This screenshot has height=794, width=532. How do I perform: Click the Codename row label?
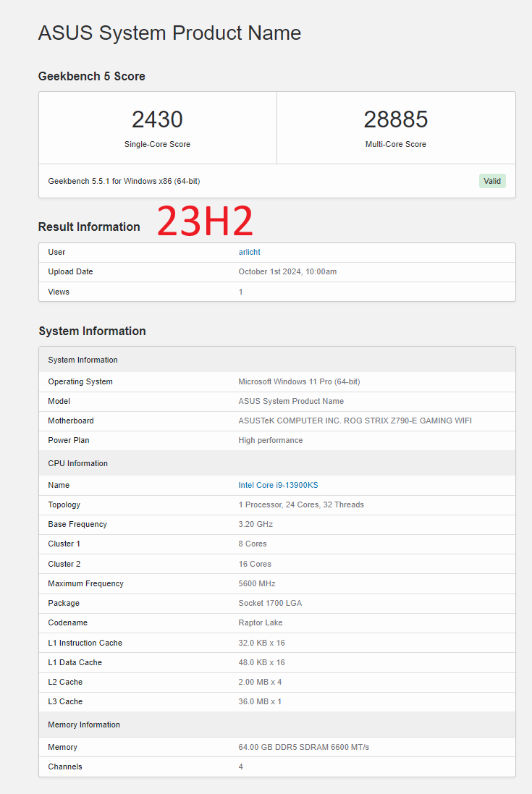(x=68, y=623)
